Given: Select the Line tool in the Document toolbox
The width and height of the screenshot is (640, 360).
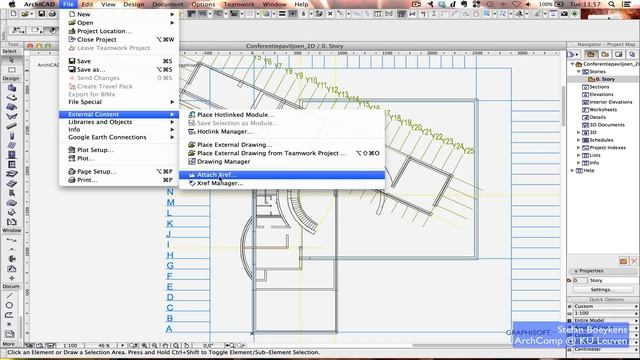Looking at the screenshot, I should 9,295.
